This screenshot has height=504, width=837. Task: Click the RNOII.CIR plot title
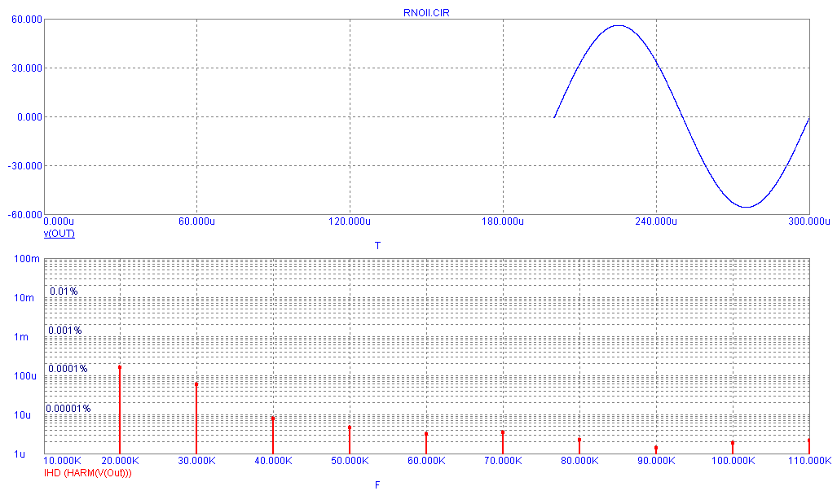(x=426, y=13)
